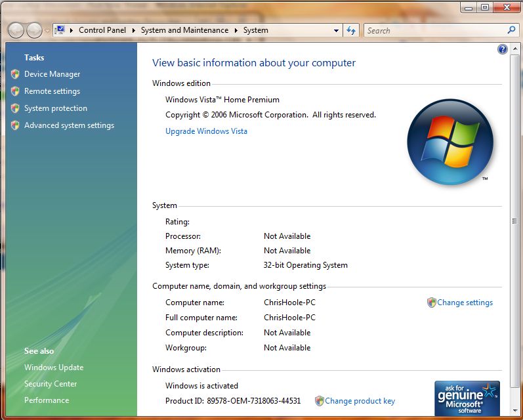Click the 32-bit Operating System value
523x420 pixels.
pos(306,265)
